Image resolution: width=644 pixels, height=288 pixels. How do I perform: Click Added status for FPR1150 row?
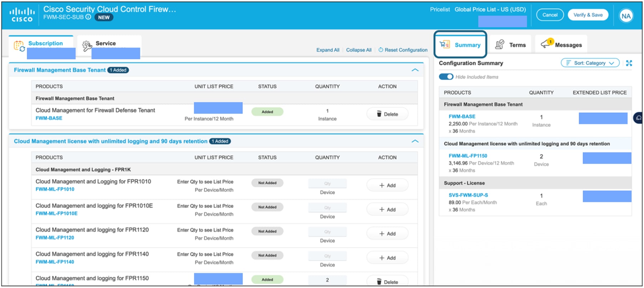267,280
